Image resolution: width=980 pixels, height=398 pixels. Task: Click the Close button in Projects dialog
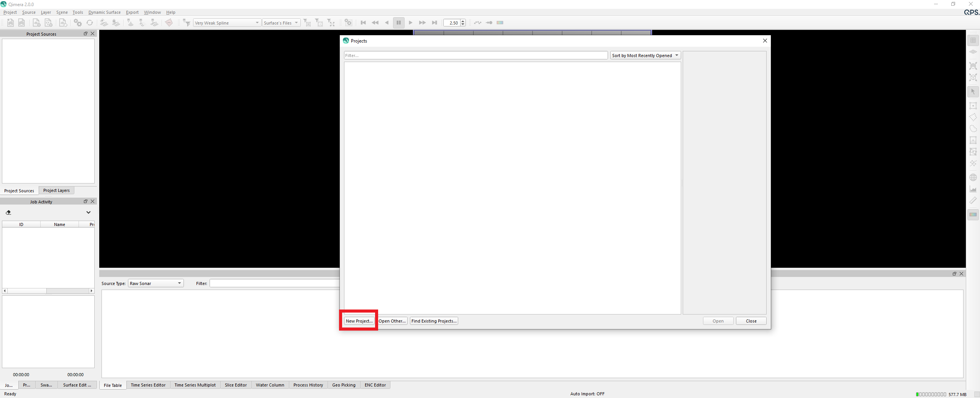point(751,321)
